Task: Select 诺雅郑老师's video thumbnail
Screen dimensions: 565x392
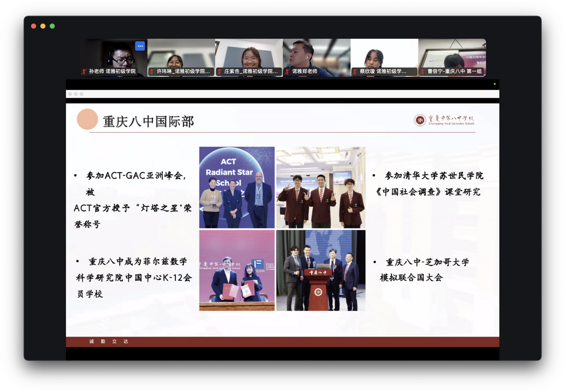Action: (x=317, y=55)
